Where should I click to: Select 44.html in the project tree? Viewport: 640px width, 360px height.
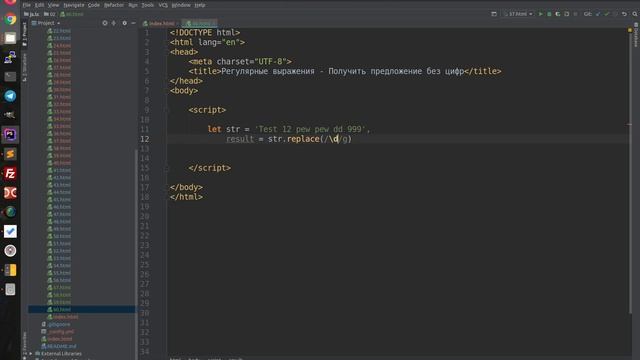(59, 192)
